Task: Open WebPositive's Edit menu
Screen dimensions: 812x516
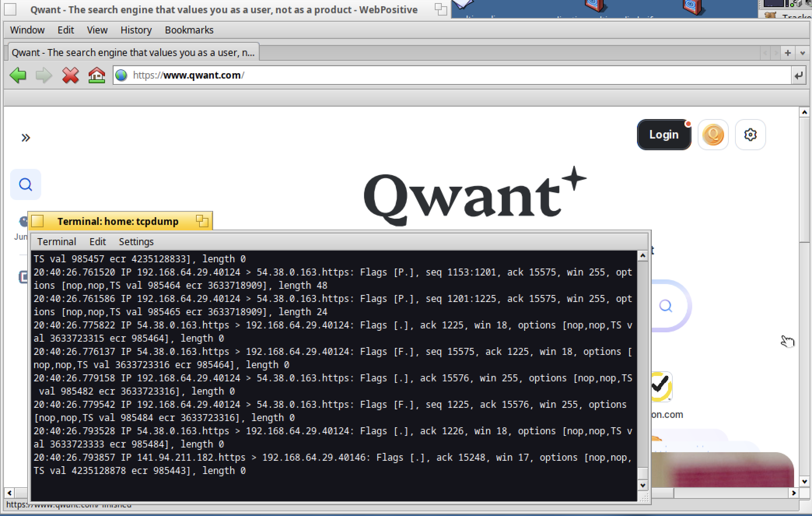Action: (66, 30)
